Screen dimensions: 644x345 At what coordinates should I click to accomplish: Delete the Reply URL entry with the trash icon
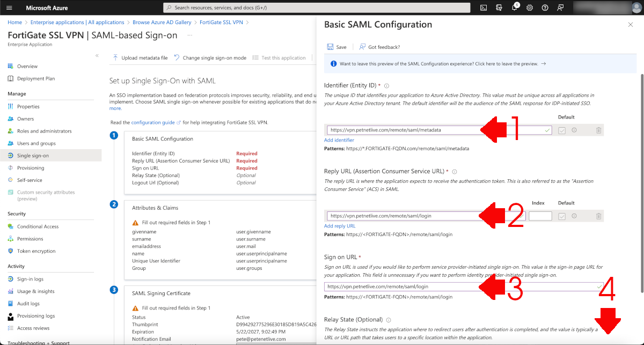click(x=599, y=216)
